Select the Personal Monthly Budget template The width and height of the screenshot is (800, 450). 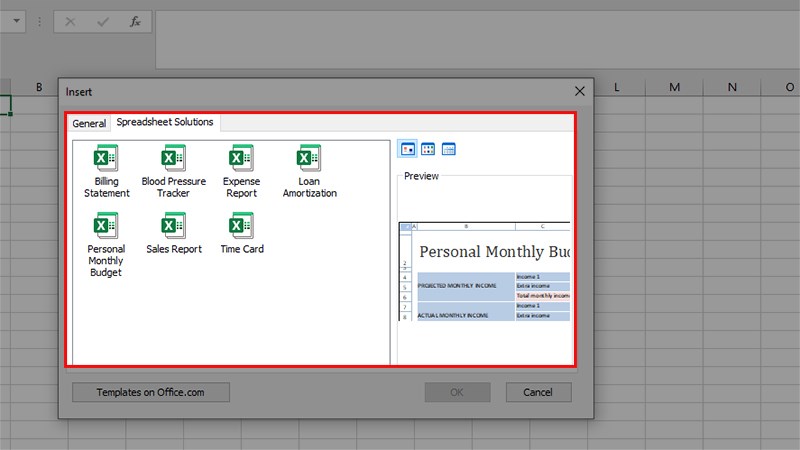[x=106, y=245]
